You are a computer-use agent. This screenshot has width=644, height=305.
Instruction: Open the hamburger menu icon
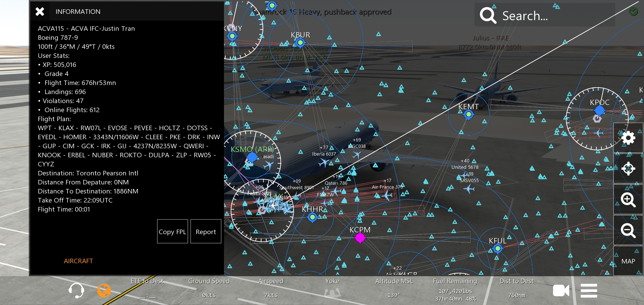pos(589,291)
